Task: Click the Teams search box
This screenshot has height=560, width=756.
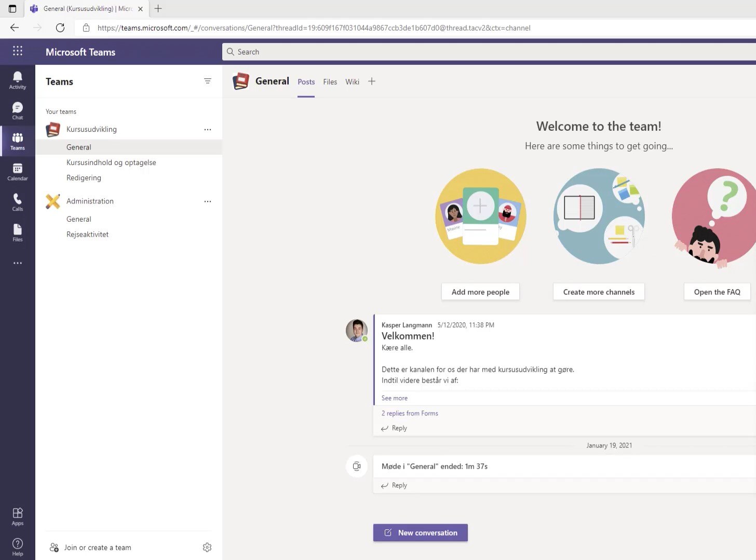Action: click(x=489, y=52)
